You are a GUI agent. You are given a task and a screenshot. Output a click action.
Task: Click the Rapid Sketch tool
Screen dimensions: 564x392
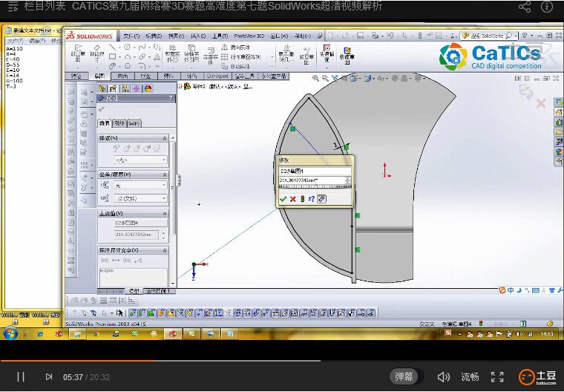[347, 56]
